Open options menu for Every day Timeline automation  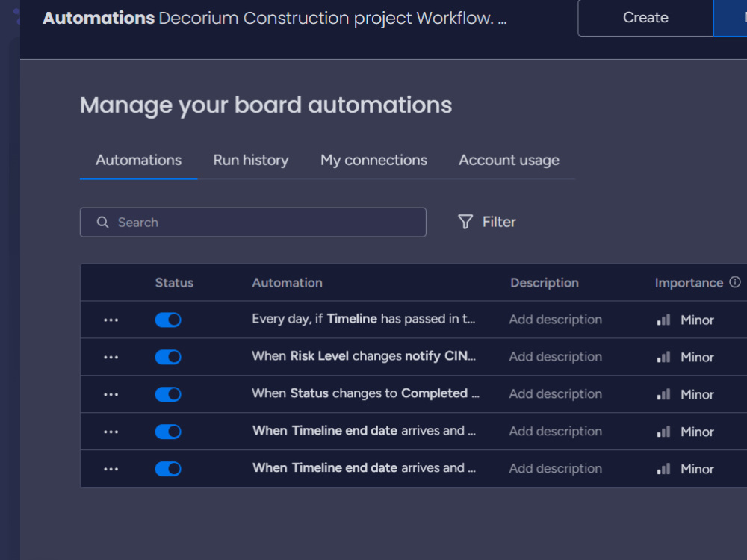[x=111, y=320]
